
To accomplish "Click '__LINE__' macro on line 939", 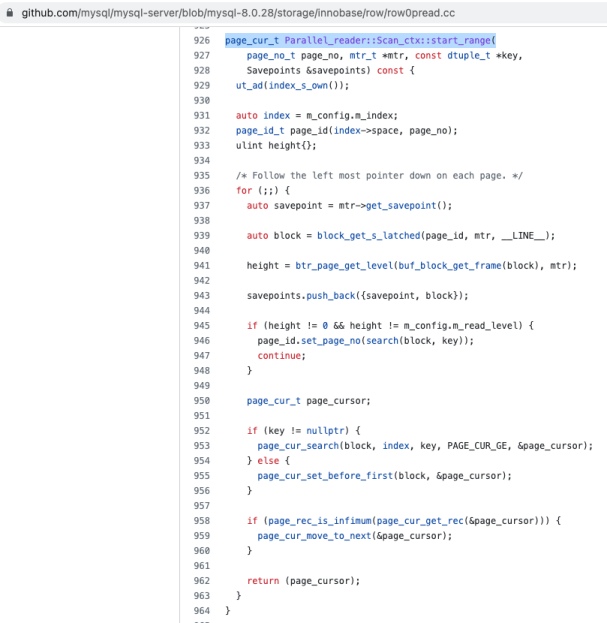I will tap(523, 236).
